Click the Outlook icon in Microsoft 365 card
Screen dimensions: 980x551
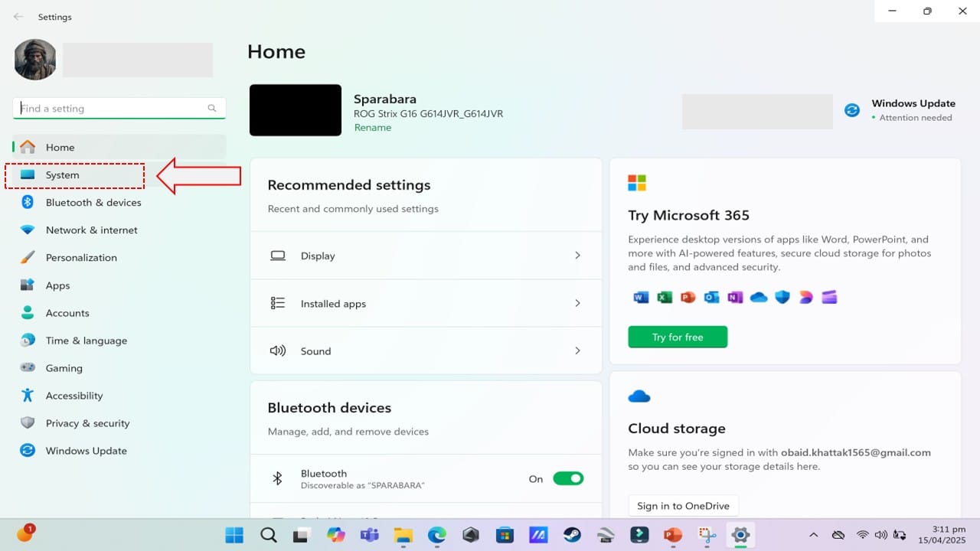pyautogui.click(x=712, y=297)
